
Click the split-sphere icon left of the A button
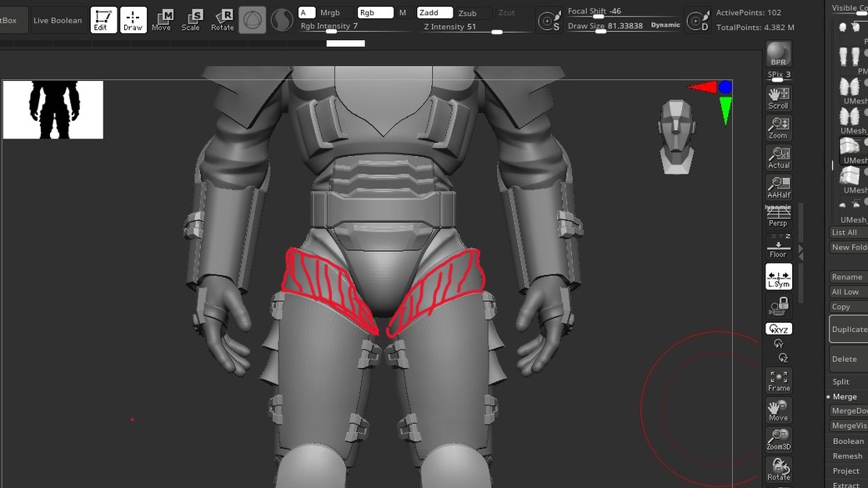282,21
